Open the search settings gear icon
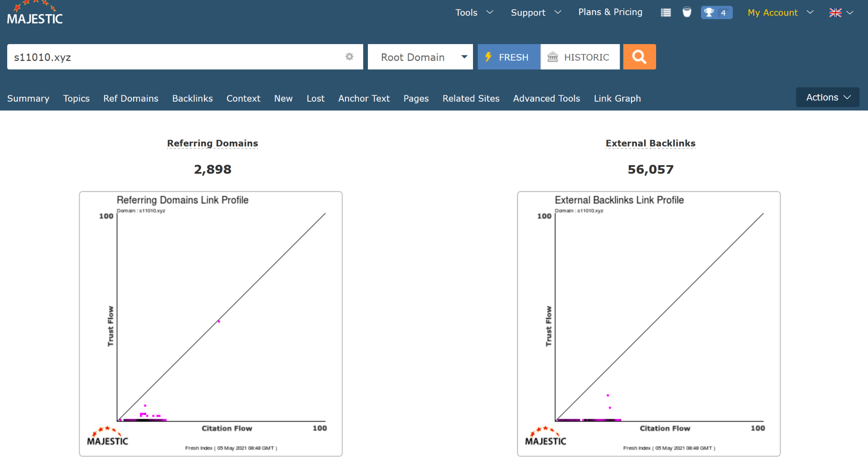Screen dimensions: 868x468 (349, 57)
